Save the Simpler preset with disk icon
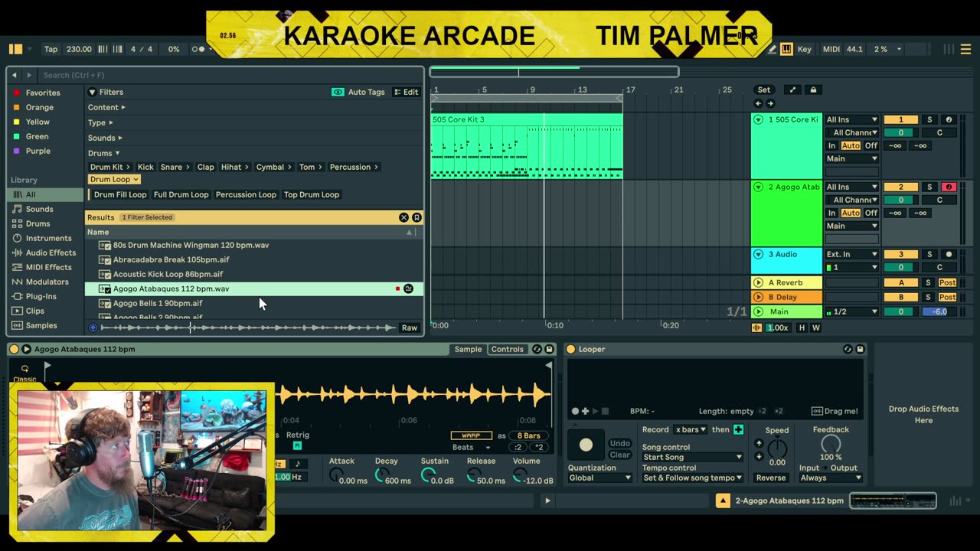This screenshot has height=551, width=980. [549, 349]
